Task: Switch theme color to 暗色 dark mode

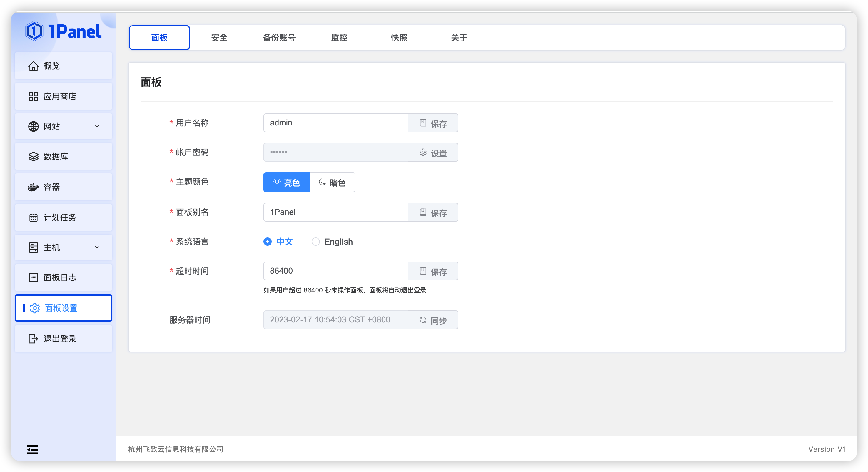Action: tap(332, 182)
